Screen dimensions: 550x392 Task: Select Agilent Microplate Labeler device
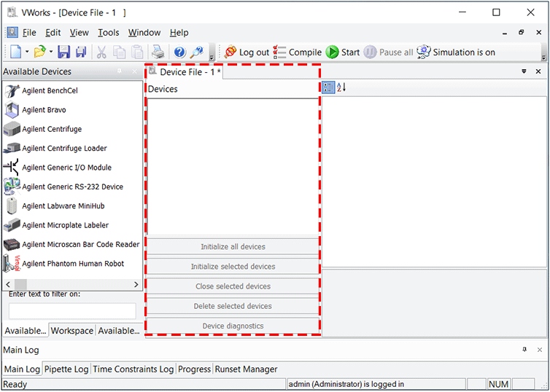(x=56, y=225)
